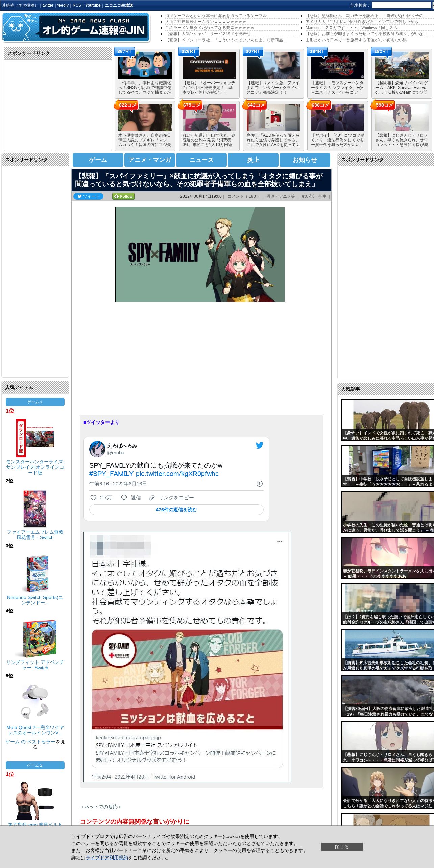Open the コメント（180）link under the title
434x868 pixels.
tap(243, 196)
